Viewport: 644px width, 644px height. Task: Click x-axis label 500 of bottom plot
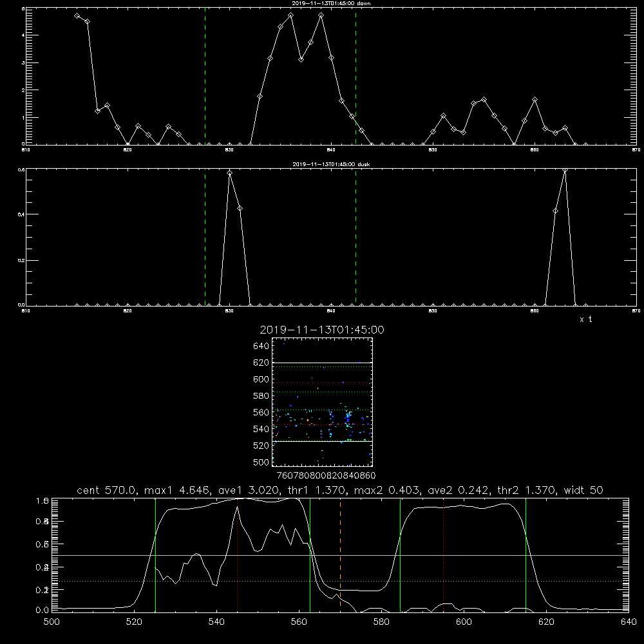[52, 622]
